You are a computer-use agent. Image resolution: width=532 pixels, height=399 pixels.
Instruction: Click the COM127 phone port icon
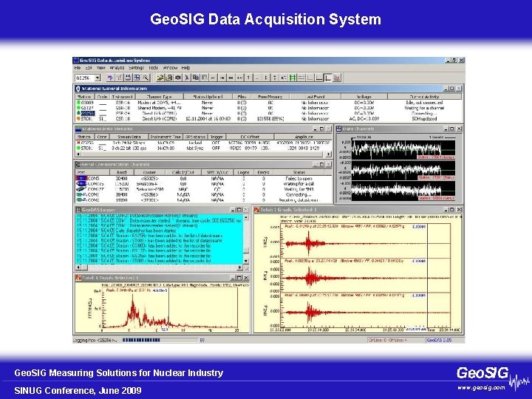[81, 189]
